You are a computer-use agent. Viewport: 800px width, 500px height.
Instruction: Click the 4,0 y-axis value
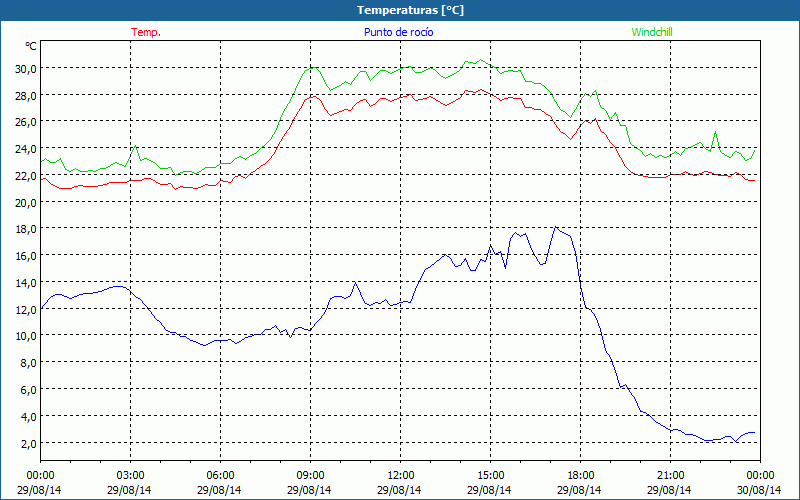coord(28,417)
